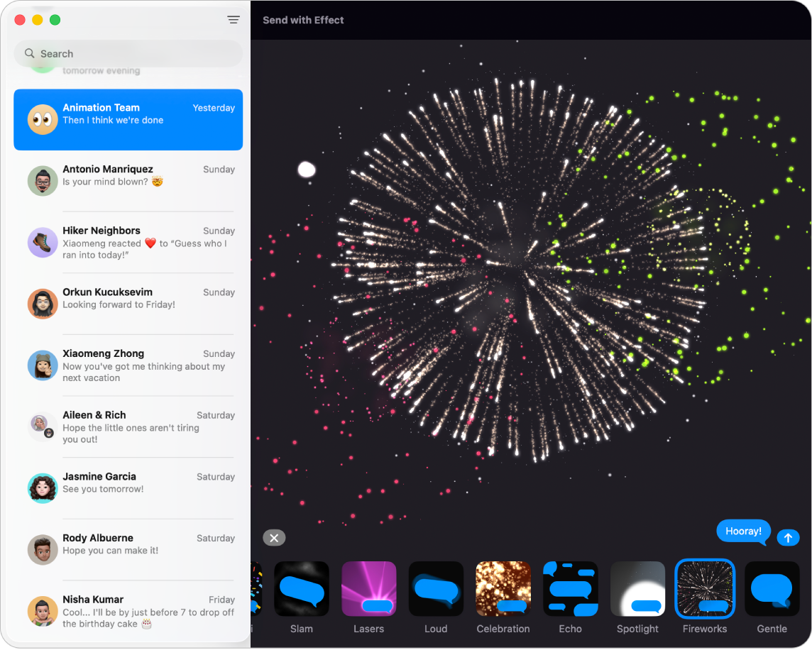The image size is (812, 650).
Task: Select the Fireworks effect
Action: click(705, 589)
